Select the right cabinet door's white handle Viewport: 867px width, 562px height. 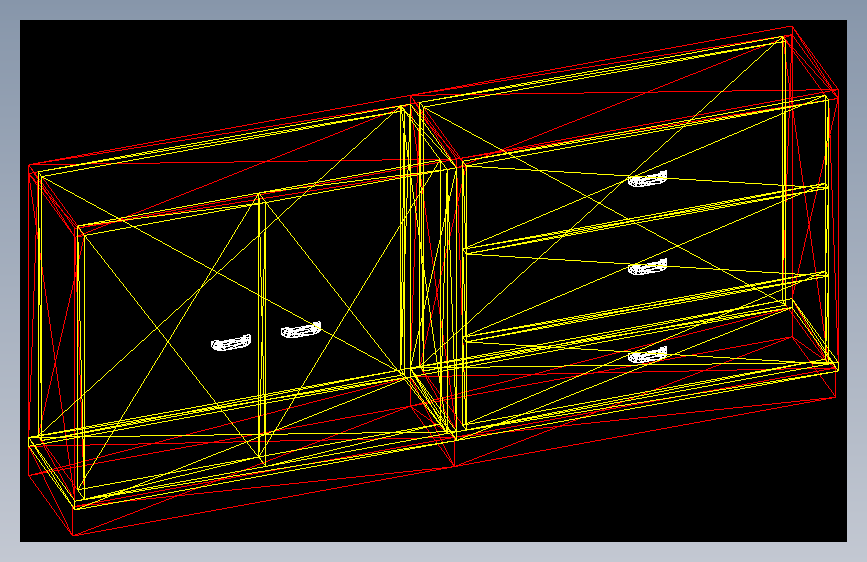click(x=301, y=330)
